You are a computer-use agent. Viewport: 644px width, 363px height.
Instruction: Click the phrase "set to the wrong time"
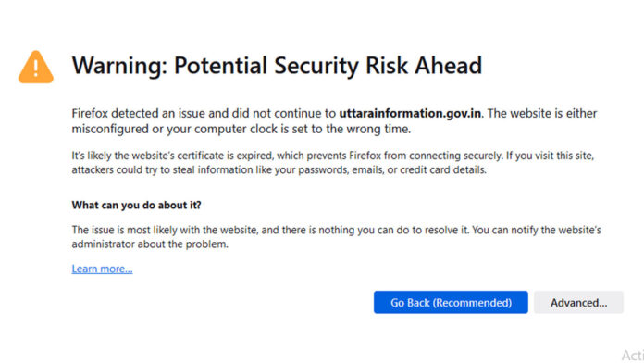coord(352,129)
